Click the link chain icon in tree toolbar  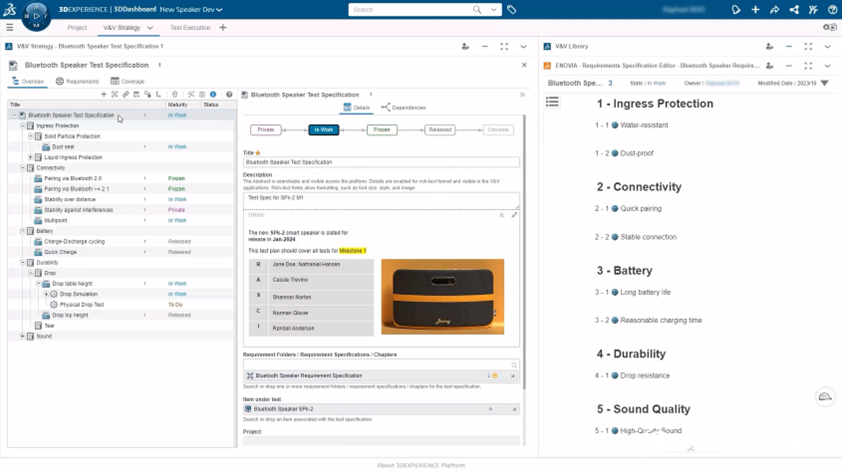125,95
